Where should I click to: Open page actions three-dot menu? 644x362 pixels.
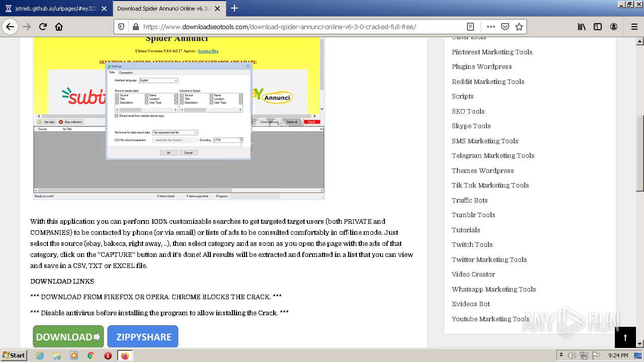click(x=491, y=27)
